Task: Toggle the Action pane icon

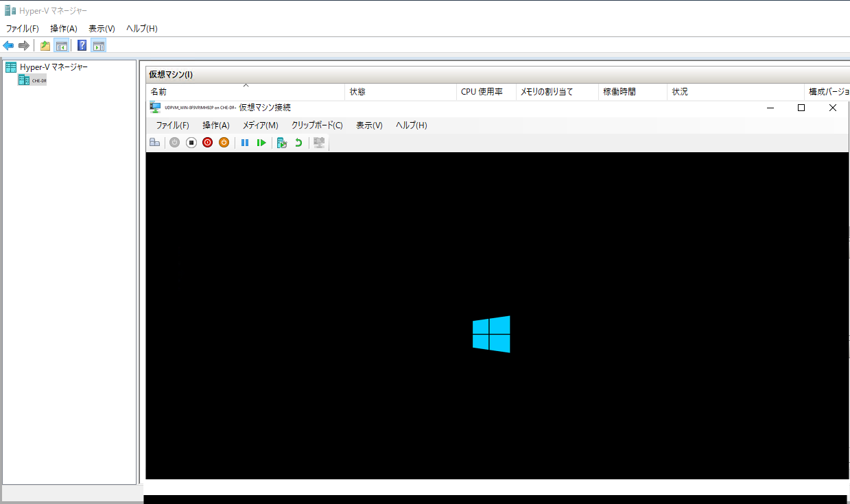Action: click(99, 46)
